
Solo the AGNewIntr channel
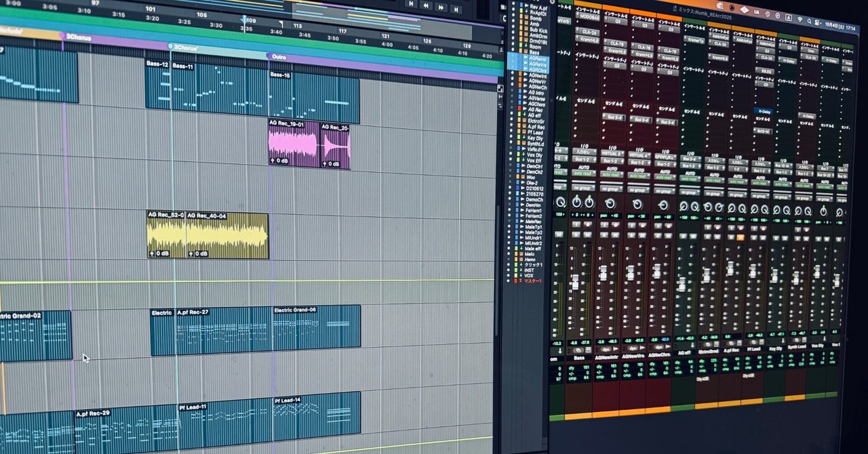(x=604, y=235)
